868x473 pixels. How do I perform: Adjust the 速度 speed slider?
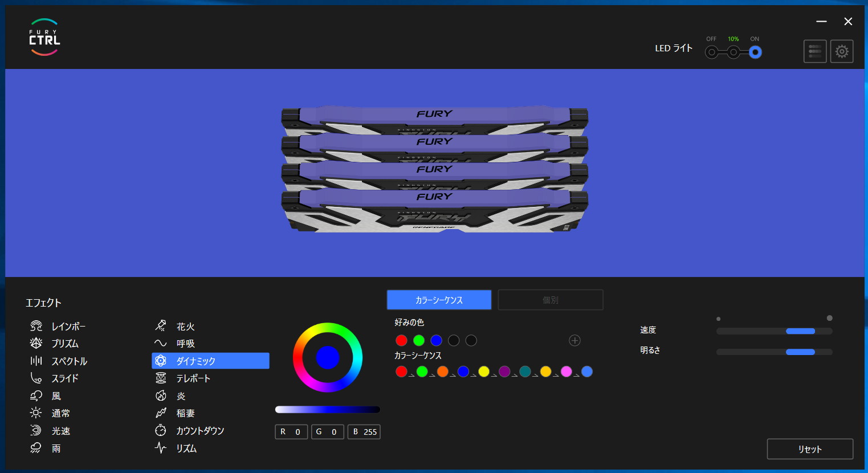pos(774,331)
